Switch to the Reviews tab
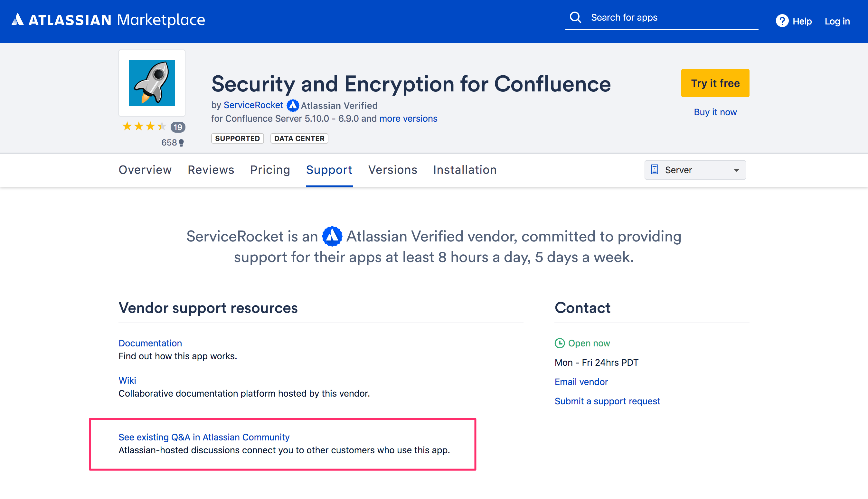This screenshot has width=868, height=499. coord(211,170)
